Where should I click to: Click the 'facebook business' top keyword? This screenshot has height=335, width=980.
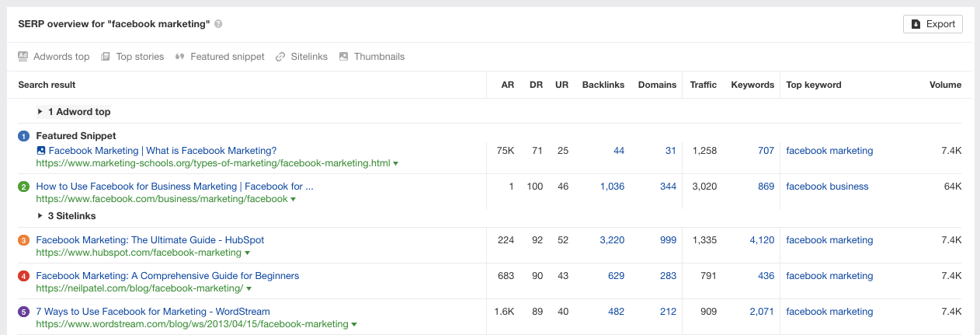pos(827,187)
